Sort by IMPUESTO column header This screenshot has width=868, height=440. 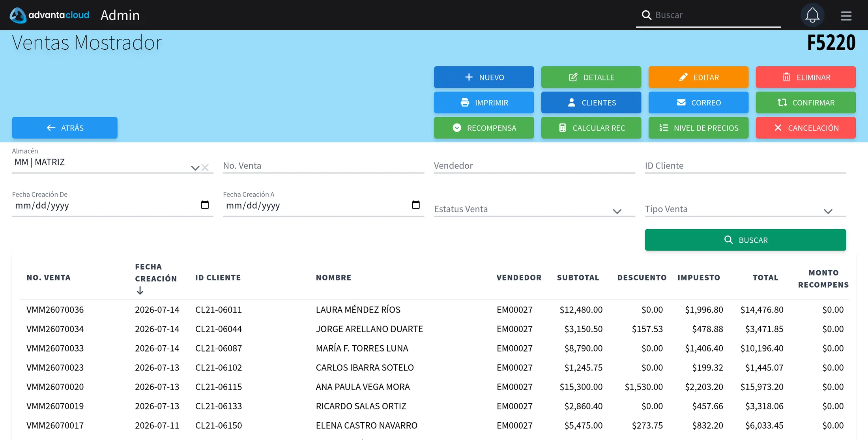(x=699, y=278)
